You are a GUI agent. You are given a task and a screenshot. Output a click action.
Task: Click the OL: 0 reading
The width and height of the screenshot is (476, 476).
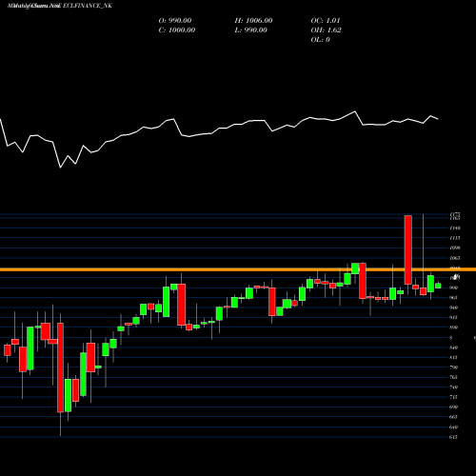320,39
